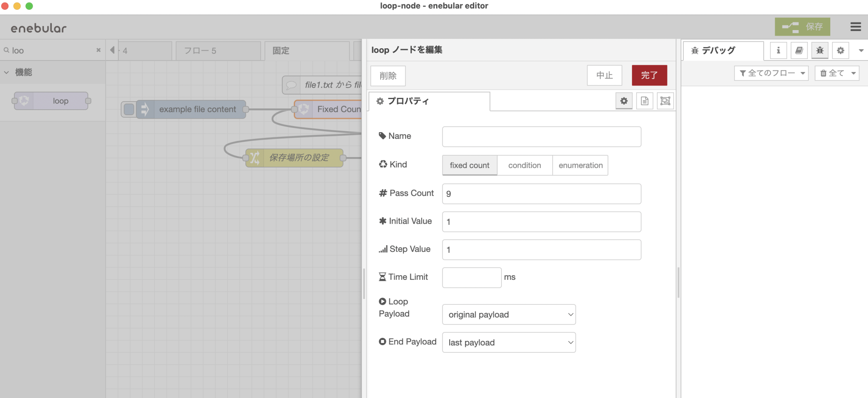Confirm edits with the 完了 button

(x=649, y=75)
